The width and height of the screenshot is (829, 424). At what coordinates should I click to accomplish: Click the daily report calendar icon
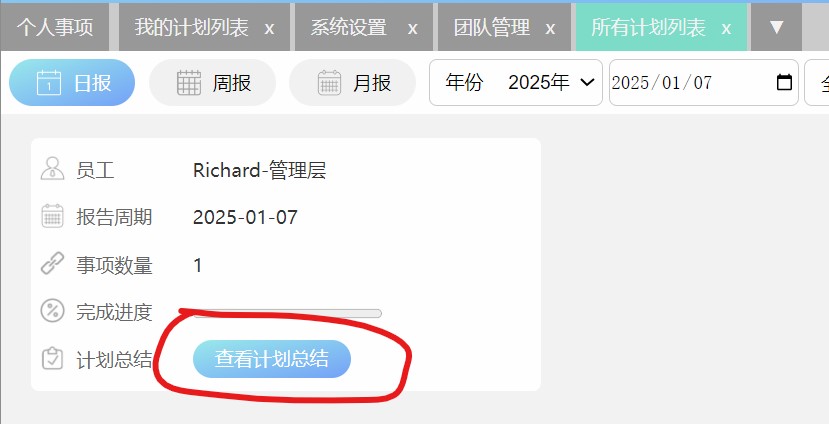click(49, 82)
